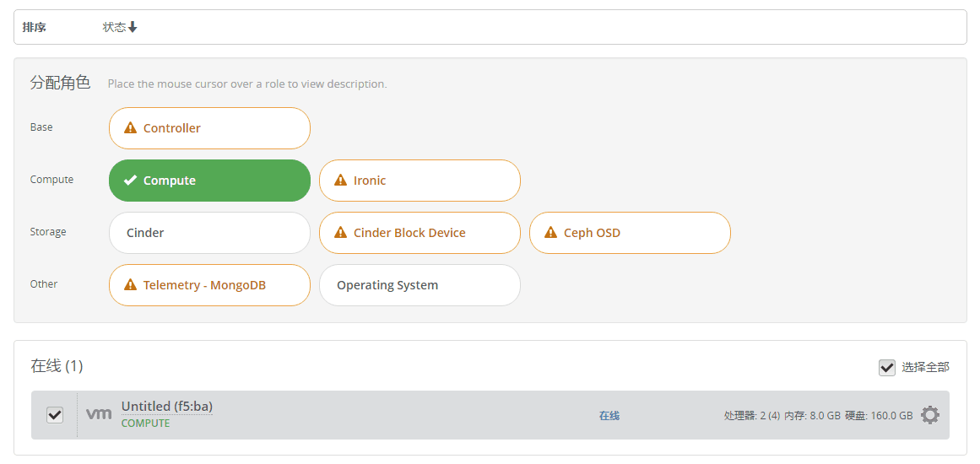The image size is (980, 464).
Task: Click the 选择全部 label text
Action: coord(926,367)
